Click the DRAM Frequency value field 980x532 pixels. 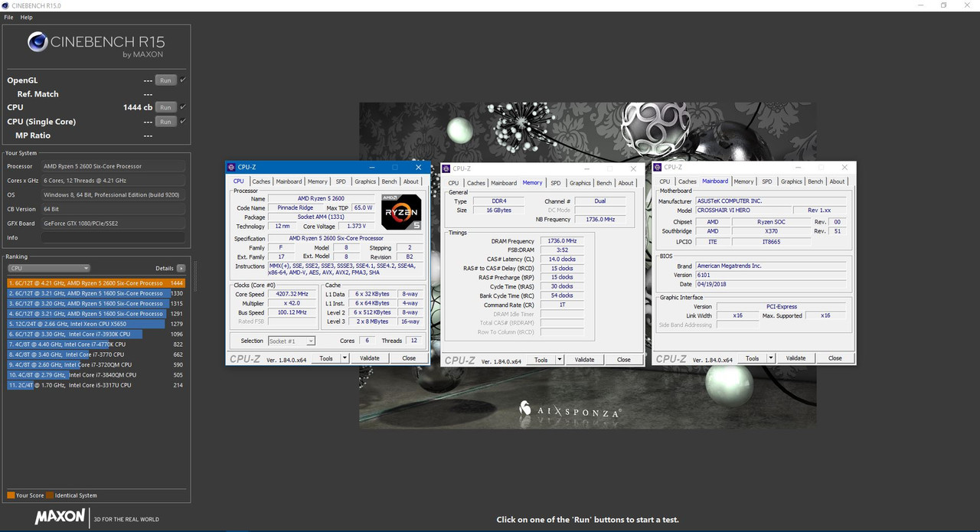[561, 240]
